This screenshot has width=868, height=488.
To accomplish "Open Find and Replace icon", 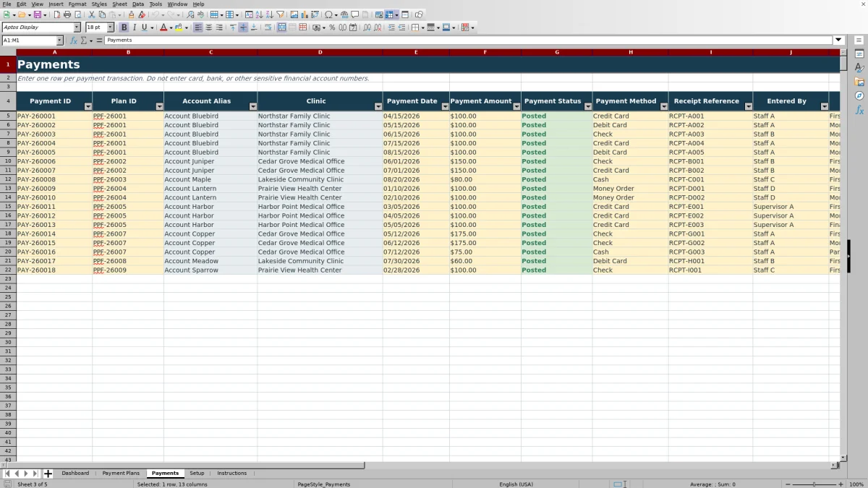I will click(x=190, y=14).
